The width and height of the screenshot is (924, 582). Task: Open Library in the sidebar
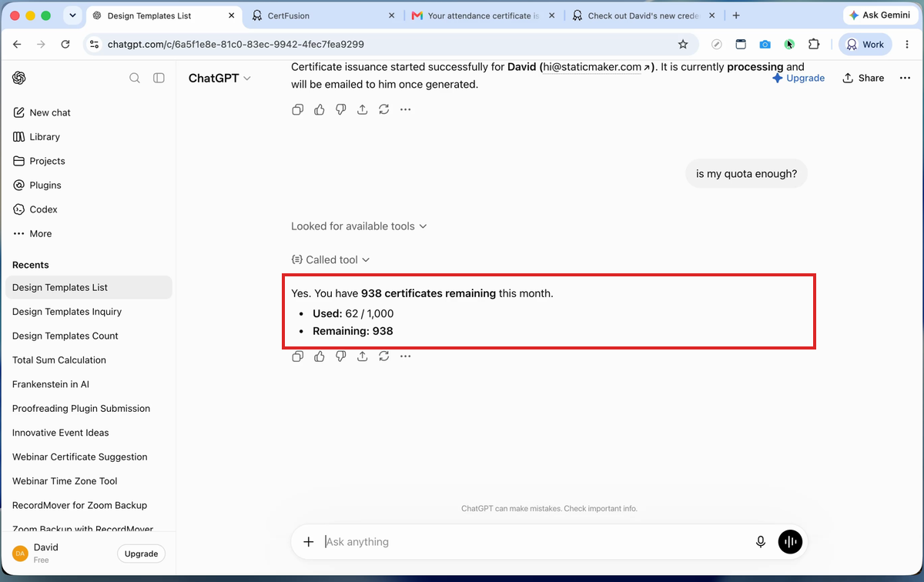point(89,136)
